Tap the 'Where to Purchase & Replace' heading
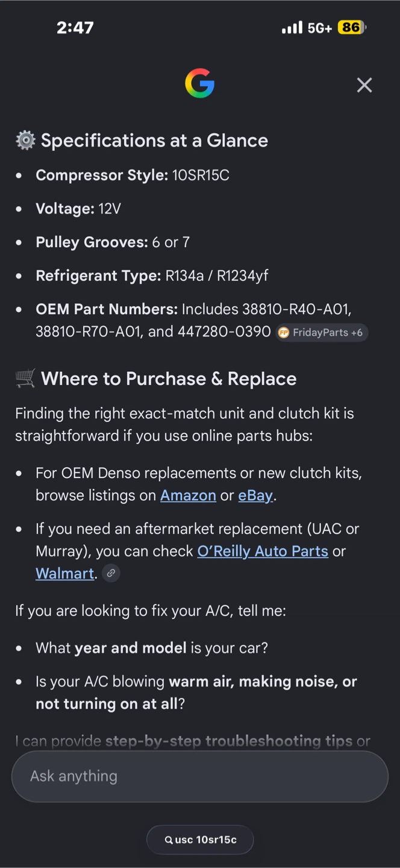This screenshot has width=400, height=868. [x=169, y=379]
